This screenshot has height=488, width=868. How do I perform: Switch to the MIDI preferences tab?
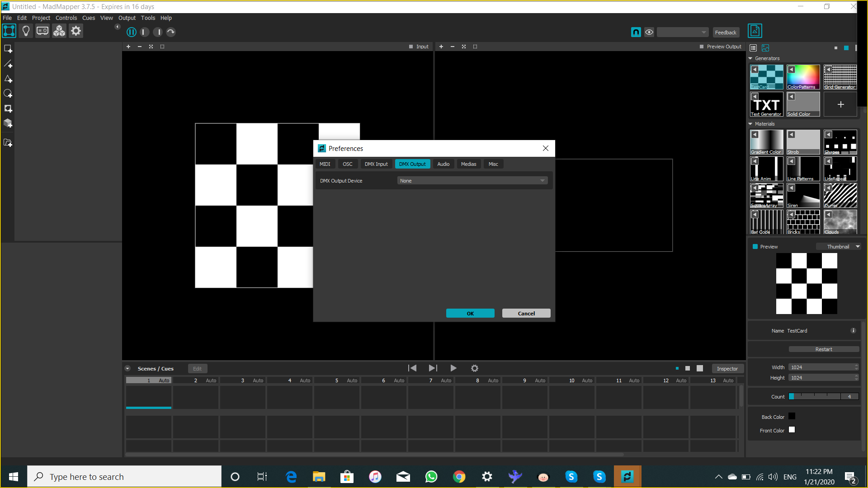coord(325,164)
